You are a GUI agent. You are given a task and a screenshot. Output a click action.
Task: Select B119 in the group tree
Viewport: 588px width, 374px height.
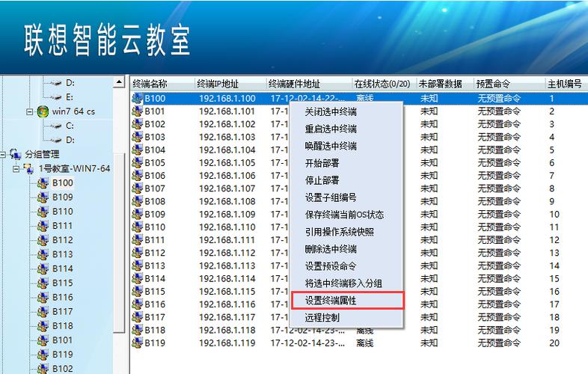[x=63, y=355]
